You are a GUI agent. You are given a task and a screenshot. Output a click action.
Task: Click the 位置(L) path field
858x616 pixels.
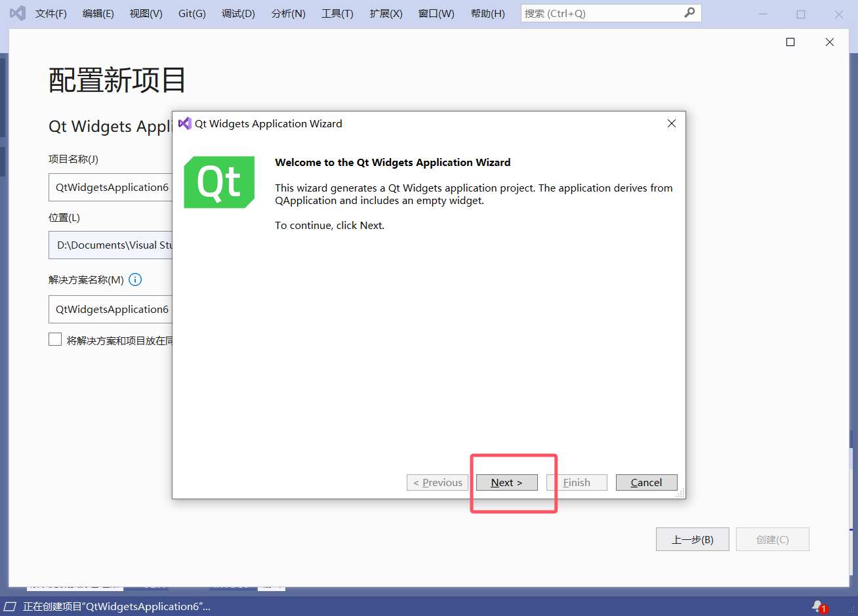[x=108, y=245]
